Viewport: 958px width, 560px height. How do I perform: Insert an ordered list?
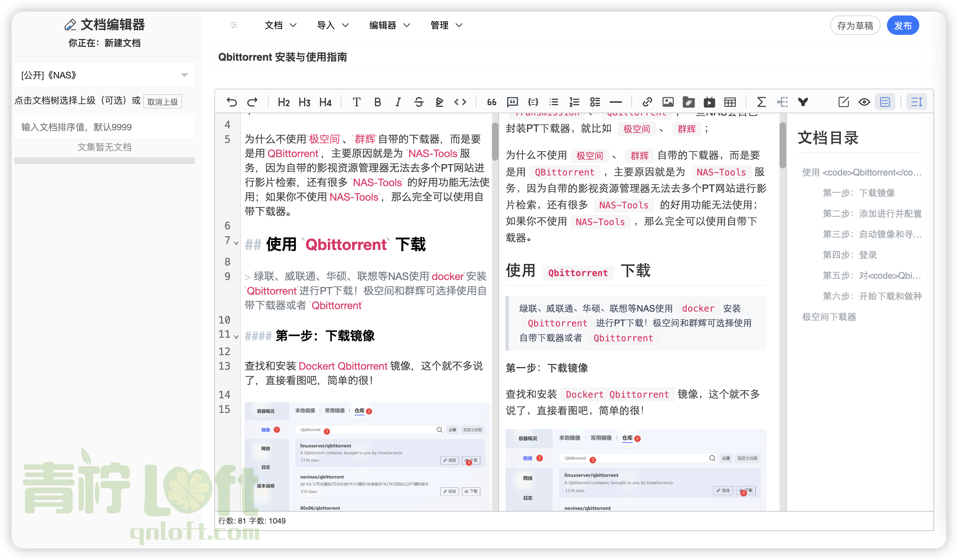tap(575, 102)
